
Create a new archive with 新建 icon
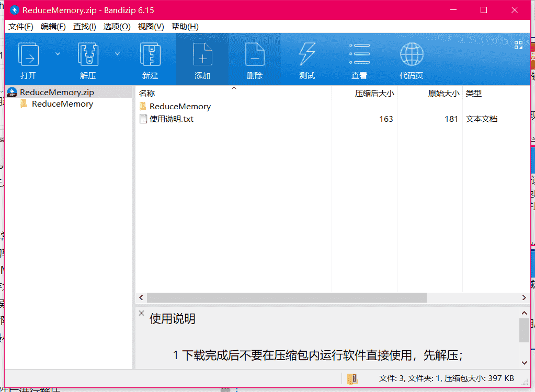(150, 54)
